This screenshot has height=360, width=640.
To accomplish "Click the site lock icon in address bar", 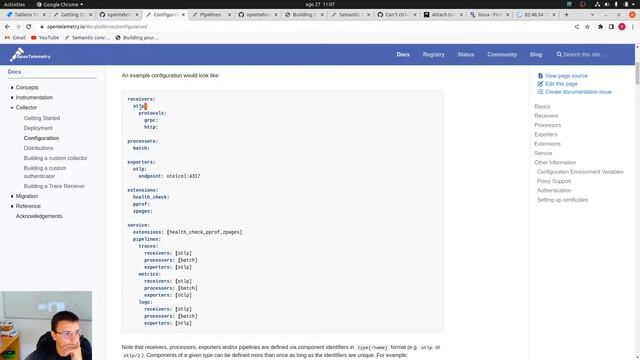I will coord(42,27).
